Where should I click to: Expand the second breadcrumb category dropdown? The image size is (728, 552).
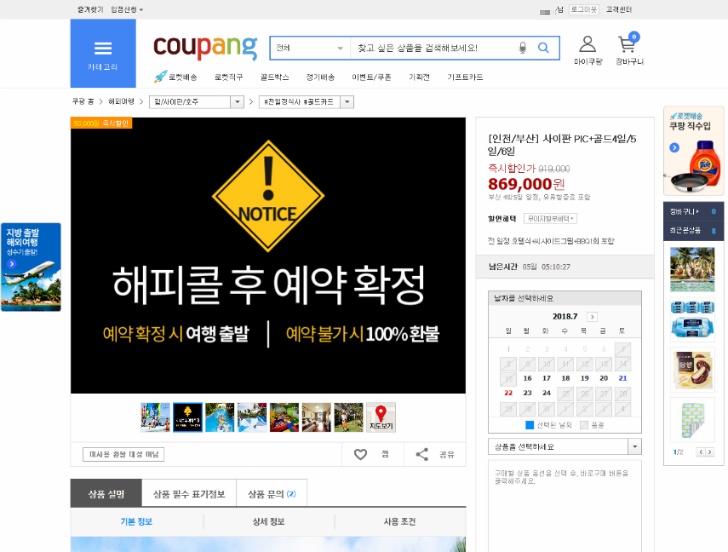(x=347, y=102)
